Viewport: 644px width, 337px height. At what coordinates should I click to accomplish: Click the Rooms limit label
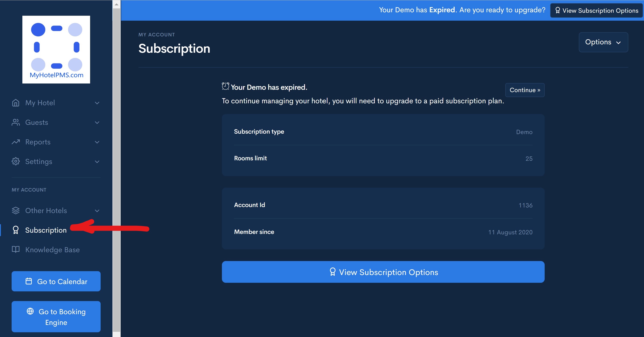pyautogui.click(x=251, y=158)
